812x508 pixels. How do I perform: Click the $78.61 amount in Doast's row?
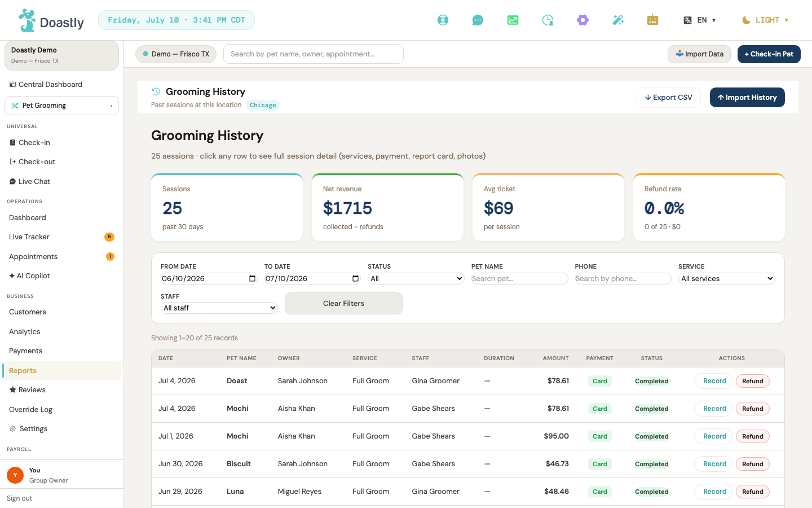pos(558,381)
